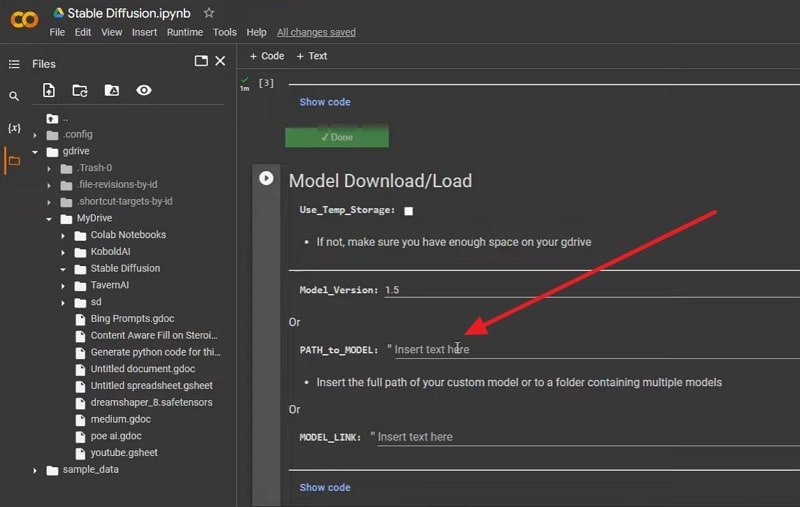800x507 pixels.
Task: Expand the .file-revisions-by-id folder
Action: coord(49,186)
